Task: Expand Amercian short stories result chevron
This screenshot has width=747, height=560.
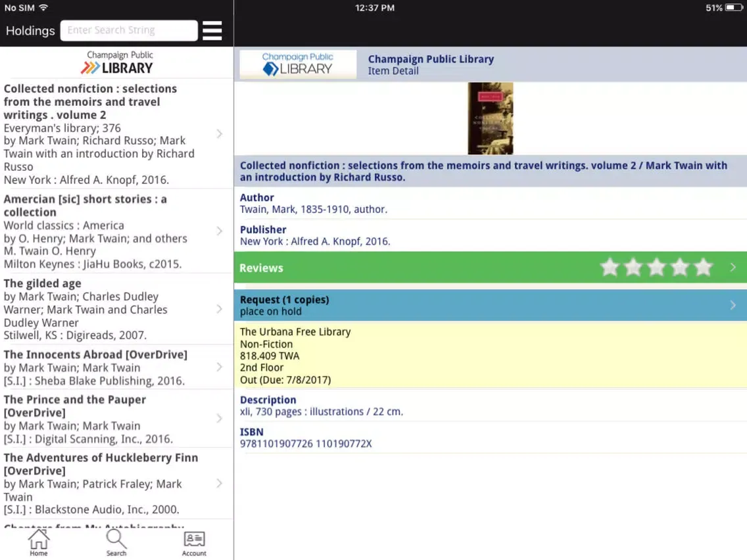Action: [x=219, y=231]
